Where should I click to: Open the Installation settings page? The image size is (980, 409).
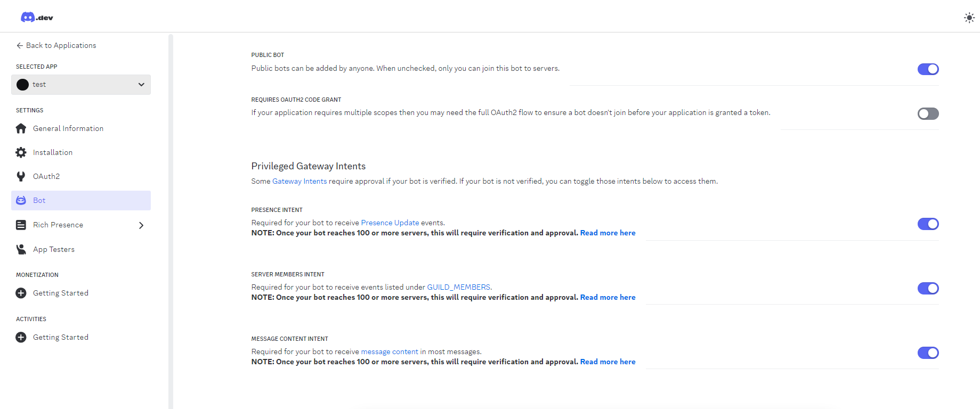click(53, 152)
